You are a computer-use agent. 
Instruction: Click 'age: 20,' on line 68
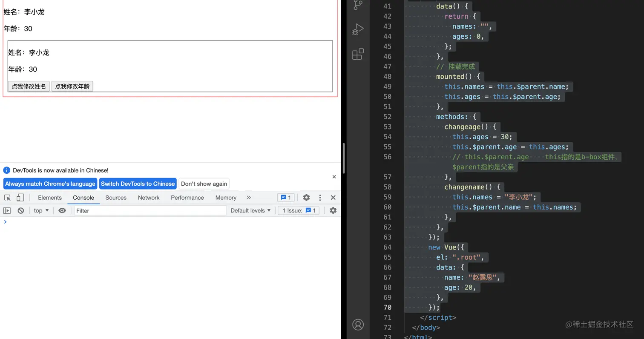coord(460,287)
